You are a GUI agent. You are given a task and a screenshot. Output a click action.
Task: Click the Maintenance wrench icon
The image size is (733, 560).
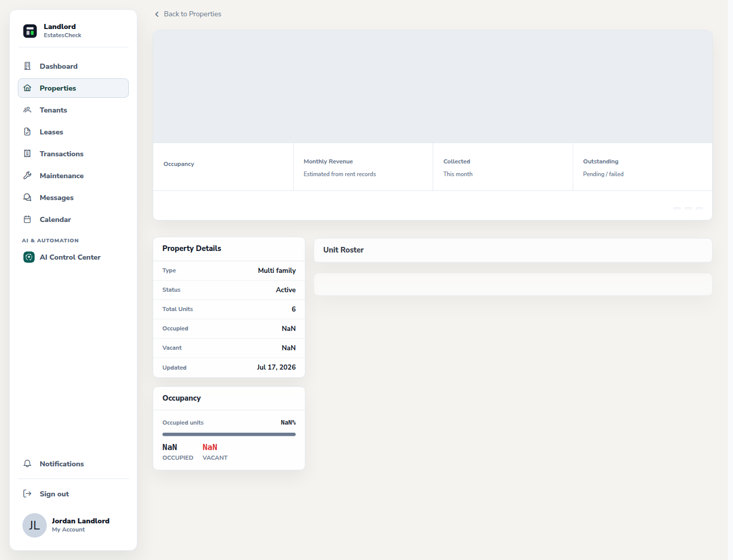coord(27,176)
